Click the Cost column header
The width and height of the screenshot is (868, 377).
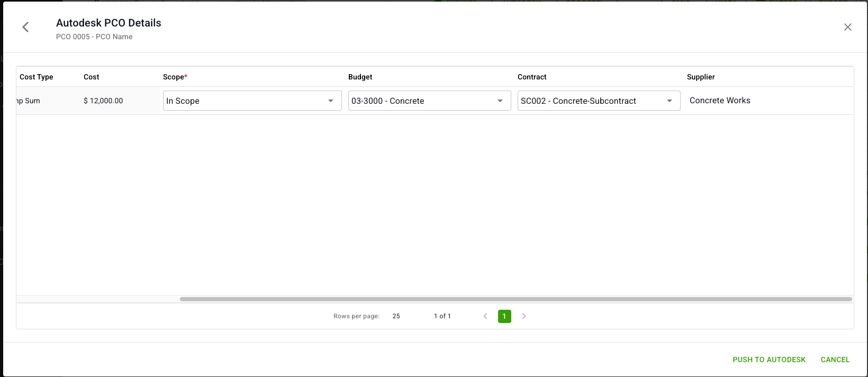(x=92, y=77)
